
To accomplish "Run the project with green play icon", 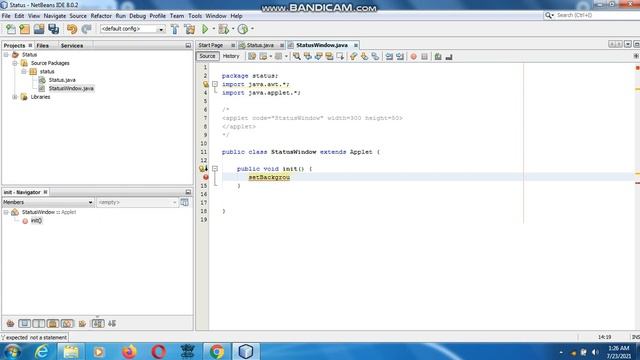I will point(205,29).
